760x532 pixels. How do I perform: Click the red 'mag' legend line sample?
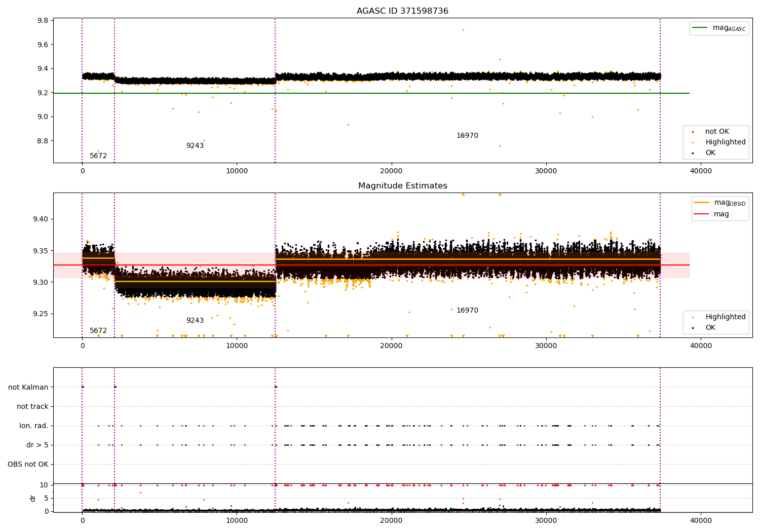[701, 214]
